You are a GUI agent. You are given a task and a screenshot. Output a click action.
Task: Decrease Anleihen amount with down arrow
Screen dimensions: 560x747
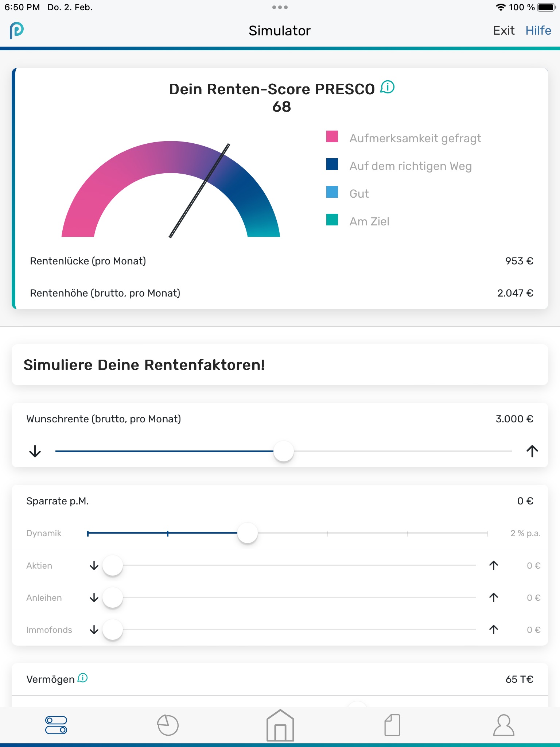(x=94, y=597)
